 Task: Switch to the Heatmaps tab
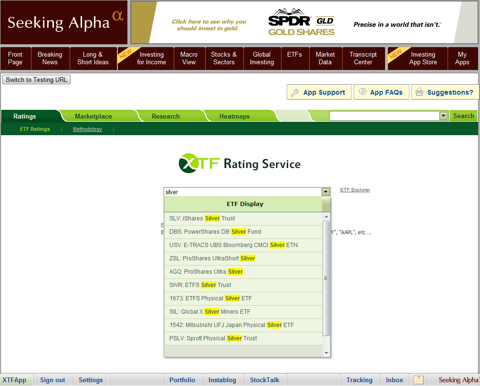(x=234, y=116)
